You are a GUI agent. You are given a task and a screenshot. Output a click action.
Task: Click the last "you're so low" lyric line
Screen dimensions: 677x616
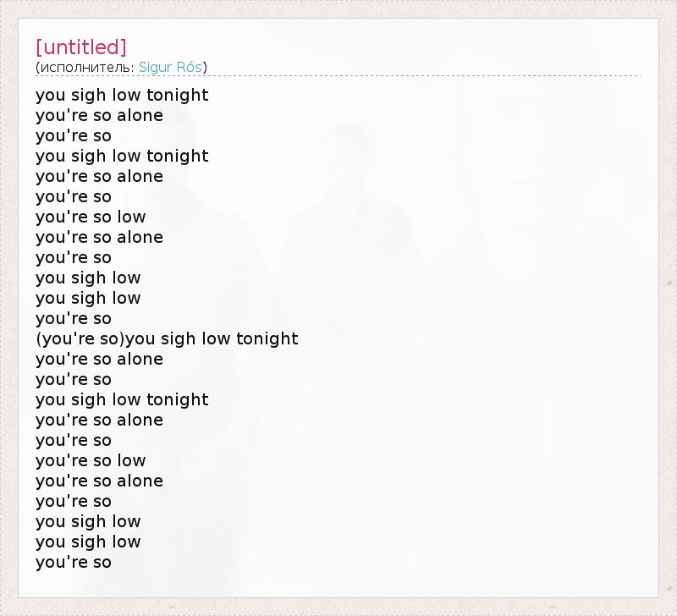click(x=91, y=460)
